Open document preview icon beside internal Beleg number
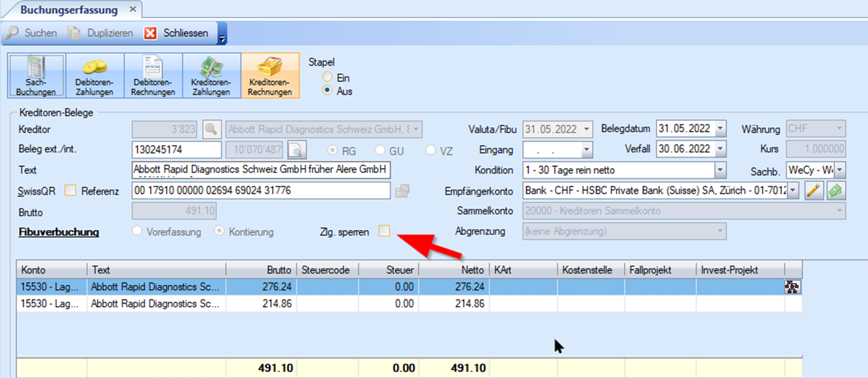The height and width of the screenshot is (378, 868). tap(297, 150)
